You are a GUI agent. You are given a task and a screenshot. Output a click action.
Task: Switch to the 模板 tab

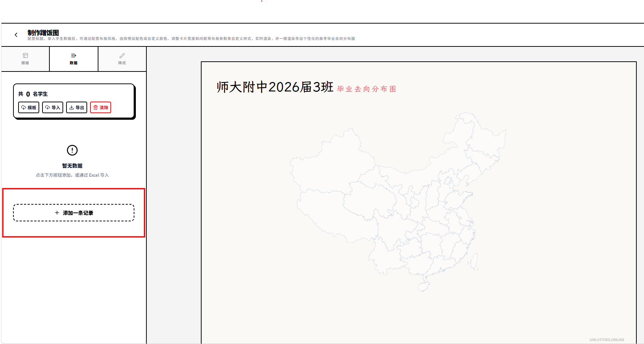pyautogui.click(x=25, y=59)
